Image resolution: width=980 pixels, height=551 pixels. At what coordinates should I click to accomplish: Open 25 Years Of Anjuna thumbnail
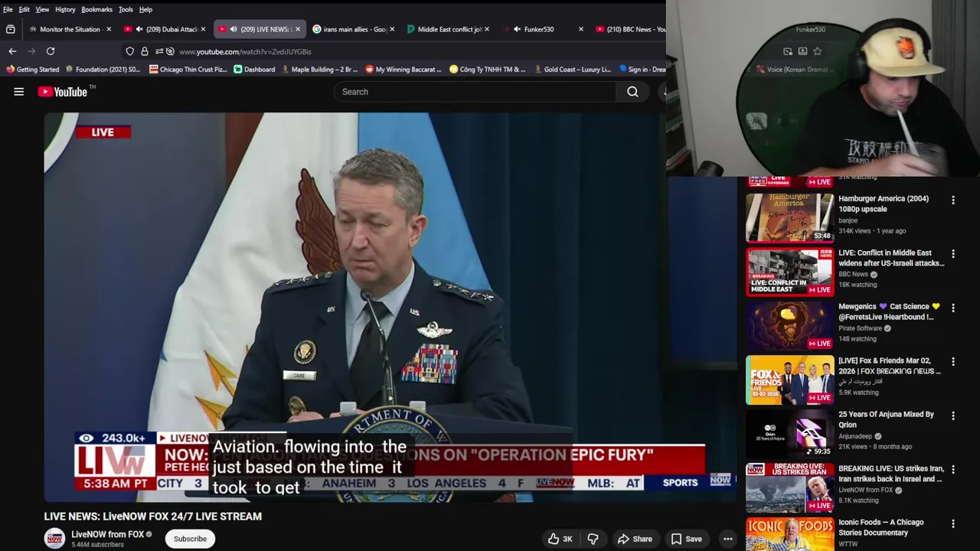tap(790, 434)
